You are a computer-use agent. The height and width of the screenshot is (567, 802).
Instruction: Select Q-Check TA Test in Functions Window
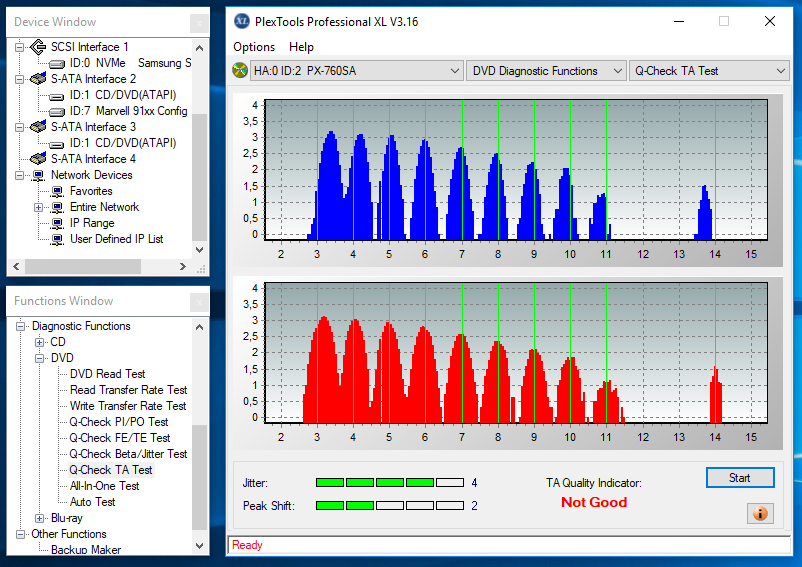click(111, 470)
